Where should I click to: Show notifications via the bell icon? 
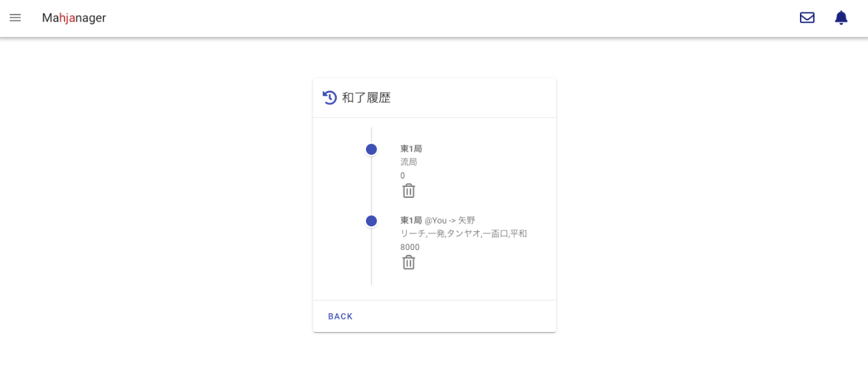coord(841,18)
